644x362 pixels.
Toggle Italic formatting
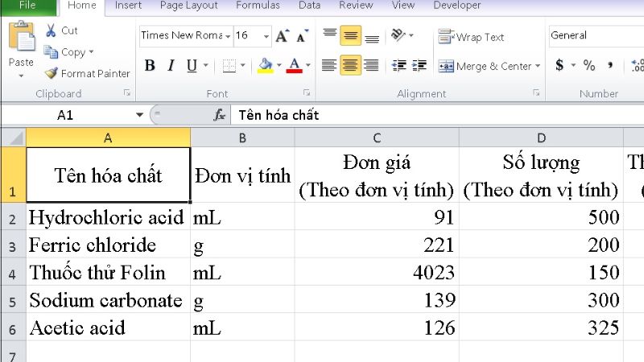[171, 66]
